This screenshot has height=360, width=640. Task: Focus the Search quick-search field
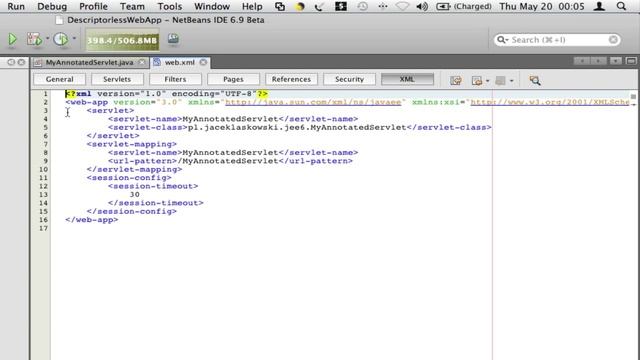point(557,40)
